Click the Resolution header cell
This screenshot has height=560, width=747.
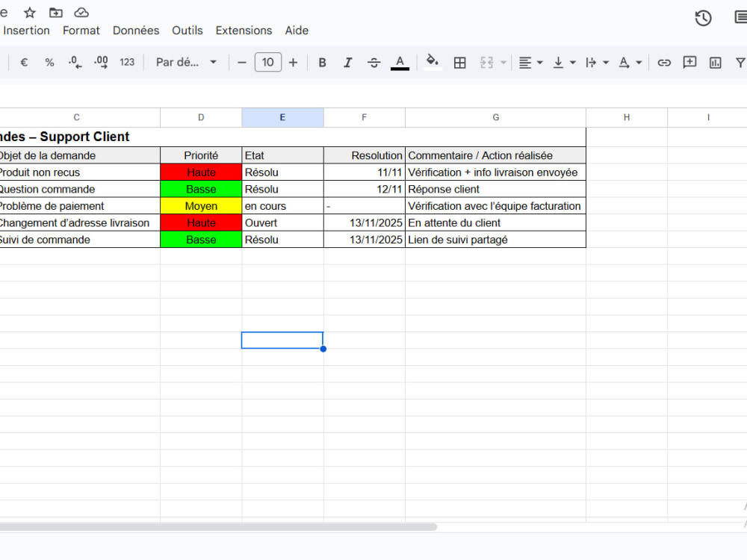click(x=364, y=155)
